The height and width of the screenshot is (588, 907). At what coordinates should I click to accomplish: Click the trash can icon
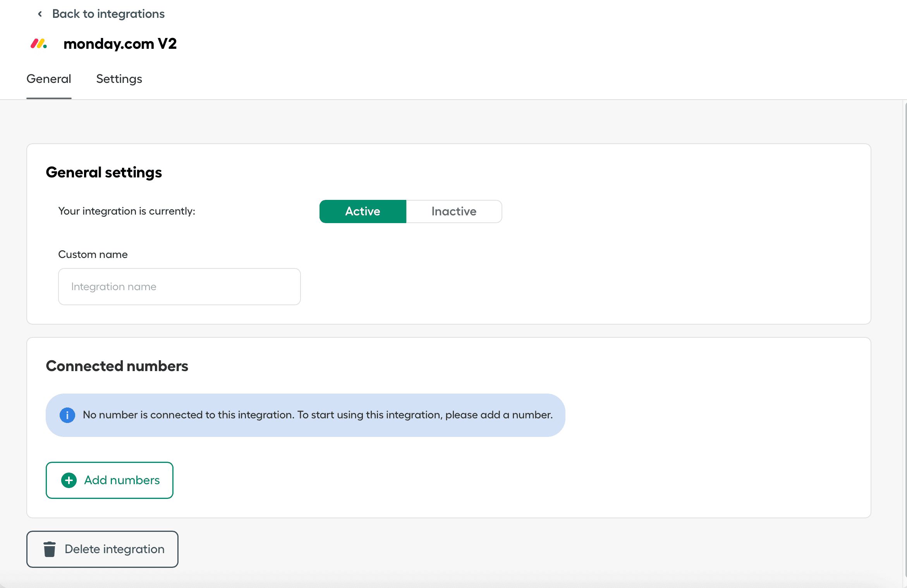pos(50,549)
